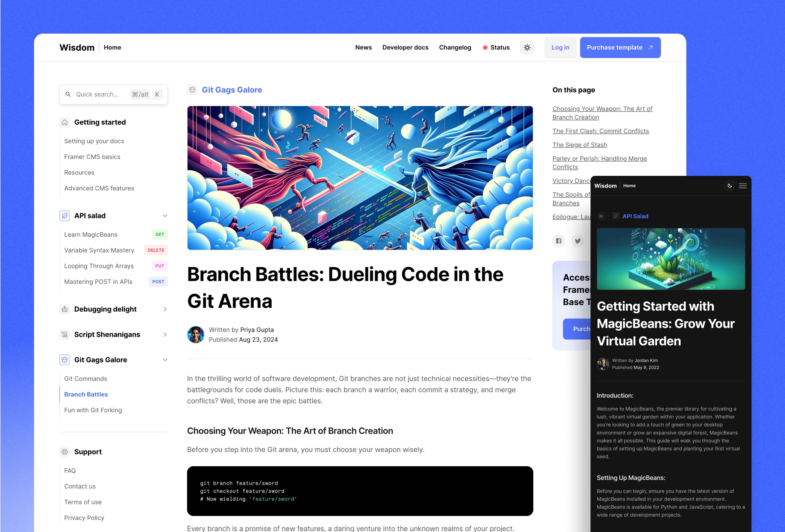Click the POST badge on Mastering POST in APIs
The width and height of the screenshot is (785, 532).
pos(157,281)
